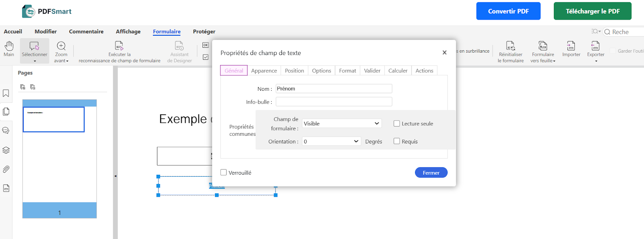Image resolution: width=644 pixels, height=239 pixels.
Task: Click the Convertir PDF button
Action: click(x=508, y=11)
